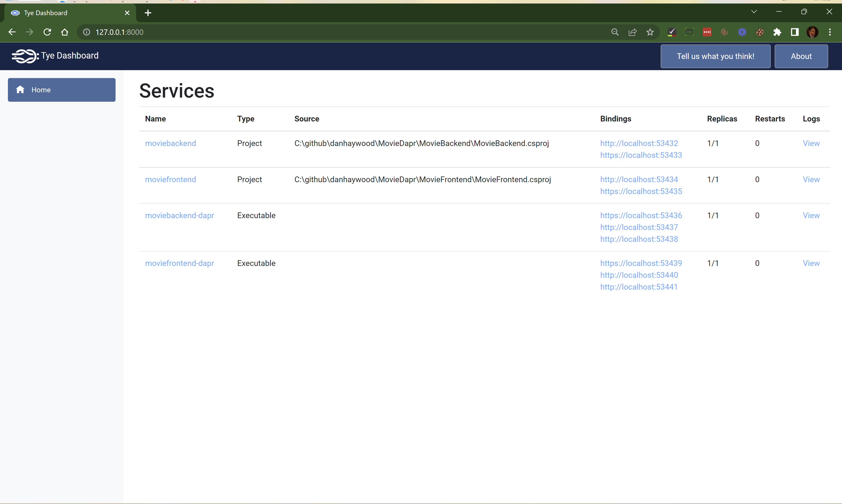Click the About button

click(801, 56)
